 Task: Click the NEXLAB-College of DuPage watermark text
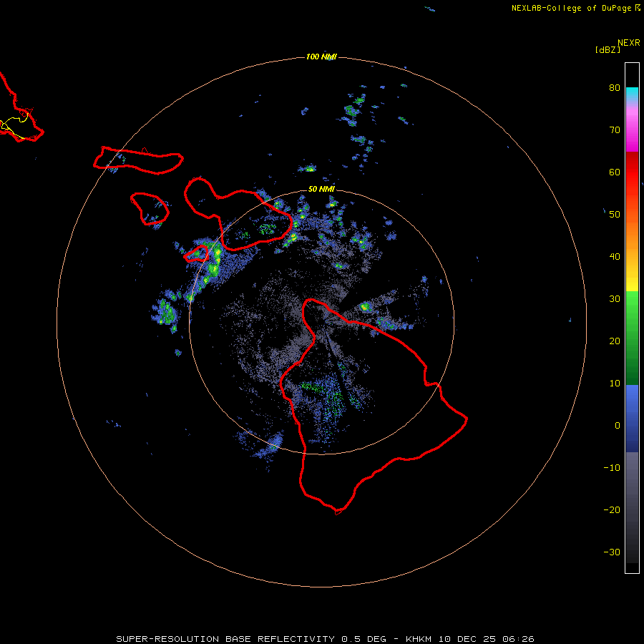pos(572,8)
